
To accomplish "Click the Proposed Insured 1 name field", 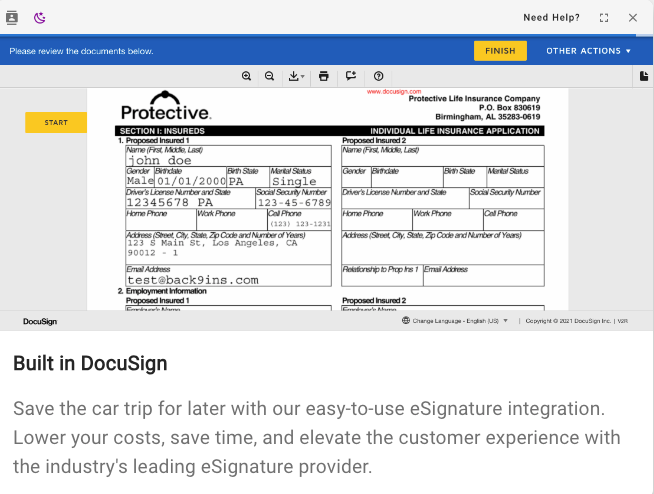I will [x=227, y=160].
